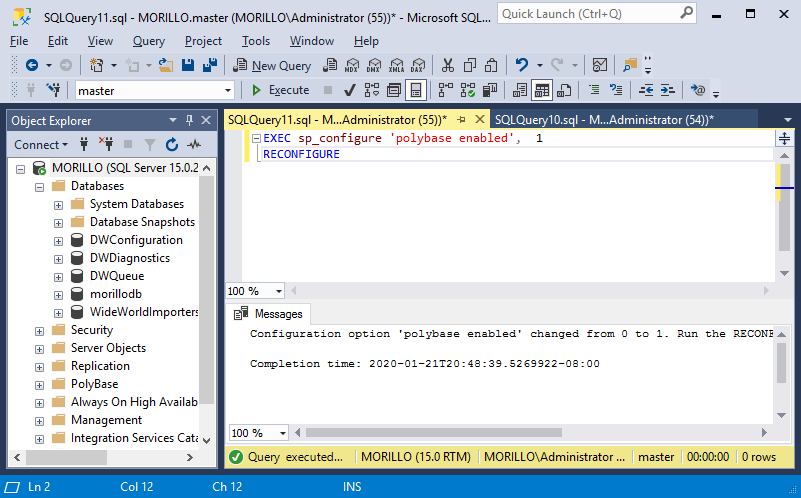Image resolution: width=801 pixels, height=498 pixels.
Task: Save the current query file
Action: pyautogui.click(x=188, y=65)
